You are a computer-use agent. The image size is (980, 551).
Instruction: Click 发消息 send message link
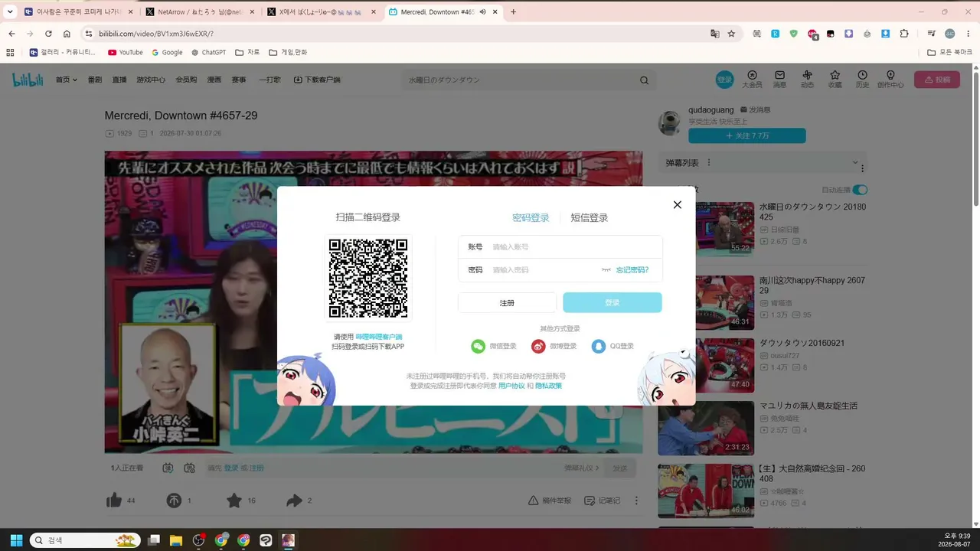(755, 110)
